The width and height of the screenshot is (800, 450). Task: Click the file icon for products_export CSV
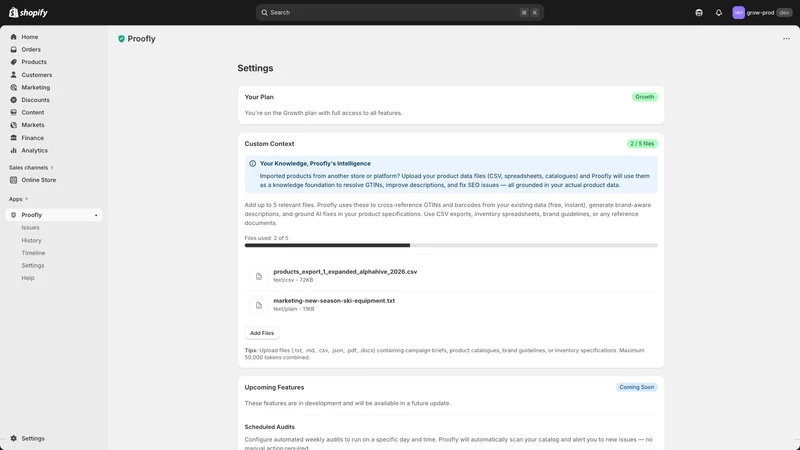click(259, 276)
